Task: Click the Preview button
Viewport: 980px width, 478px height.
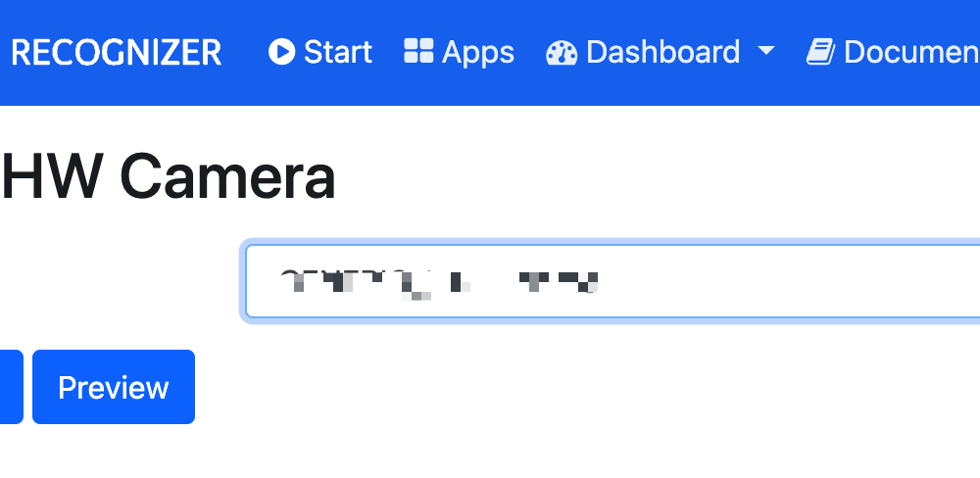Action: [114, 387]
